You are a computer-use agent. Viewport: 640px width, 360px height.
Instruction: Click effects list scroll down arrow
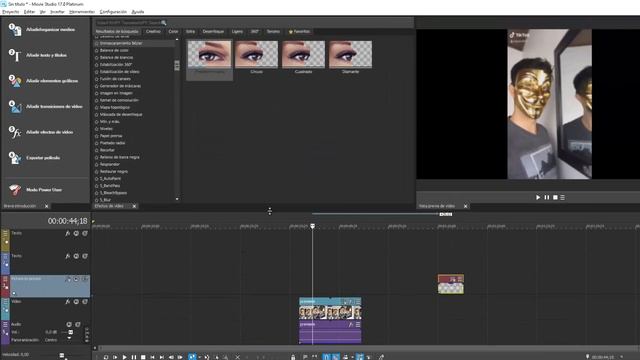pyautogui.click(x=177, y=199)
